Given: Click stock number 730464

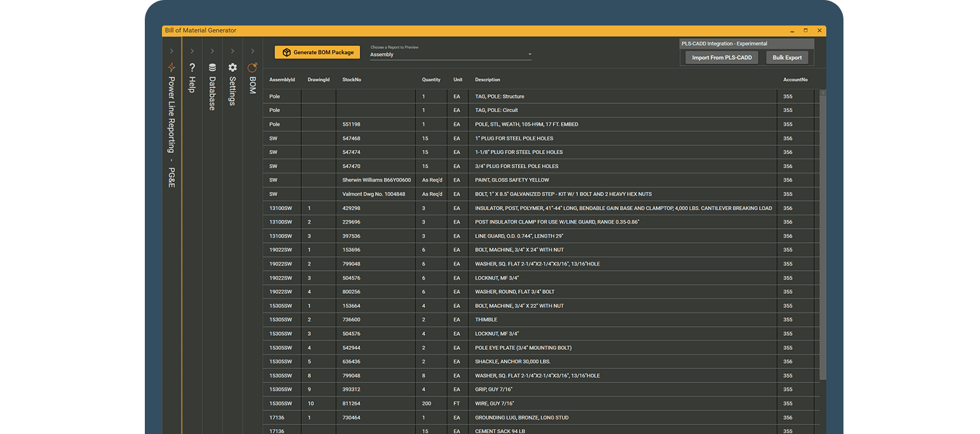Looking at the screenshot, I should [352, 417].
